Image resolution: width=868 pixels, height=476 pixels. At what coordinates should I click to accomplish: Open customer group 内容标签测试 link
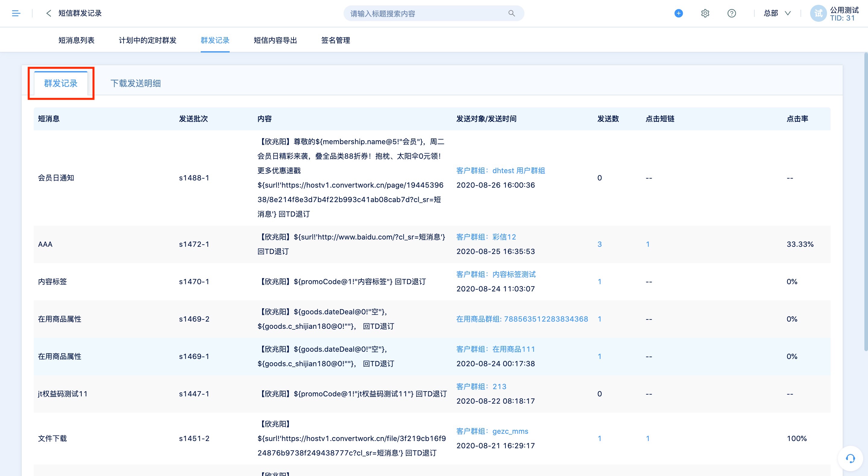pyautogui.click(x=496, y=274)
